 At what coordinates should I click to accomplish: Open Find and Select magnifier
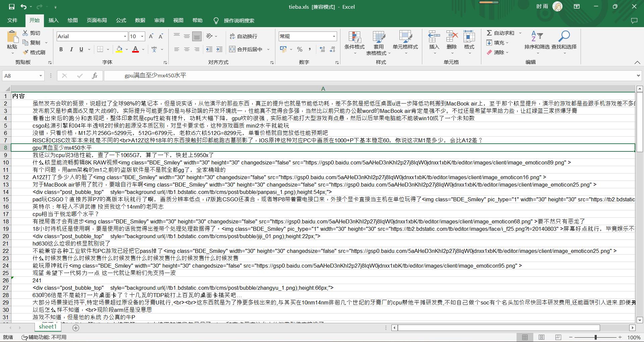click(564, 37)
